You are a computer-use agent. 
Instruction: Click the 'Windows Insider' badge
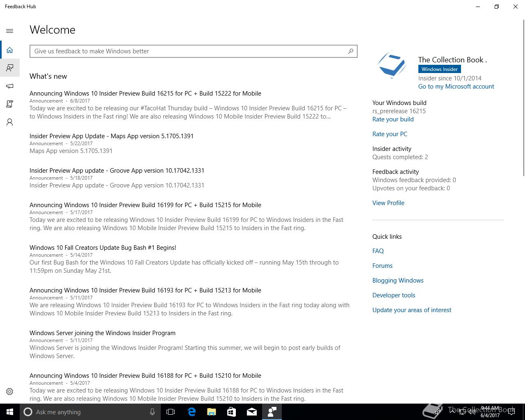tap(439, 69)
